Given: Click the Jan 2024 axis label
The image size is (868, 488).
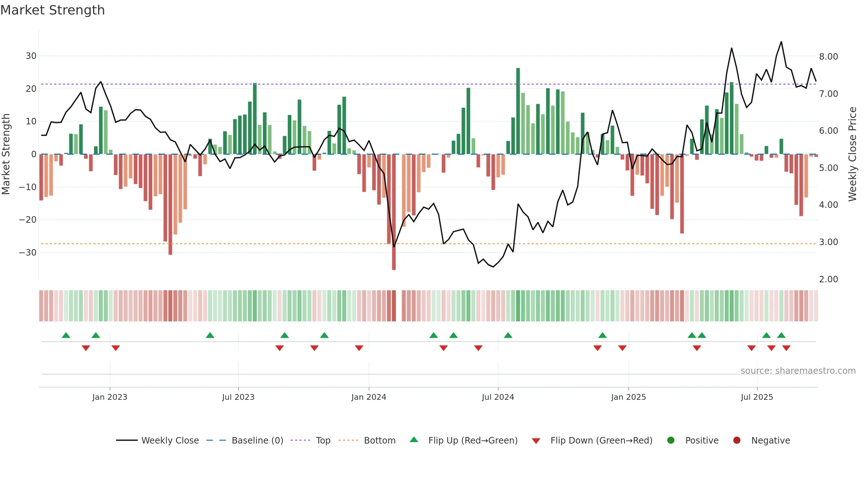Looking at the screenshot, I should 369,397.
